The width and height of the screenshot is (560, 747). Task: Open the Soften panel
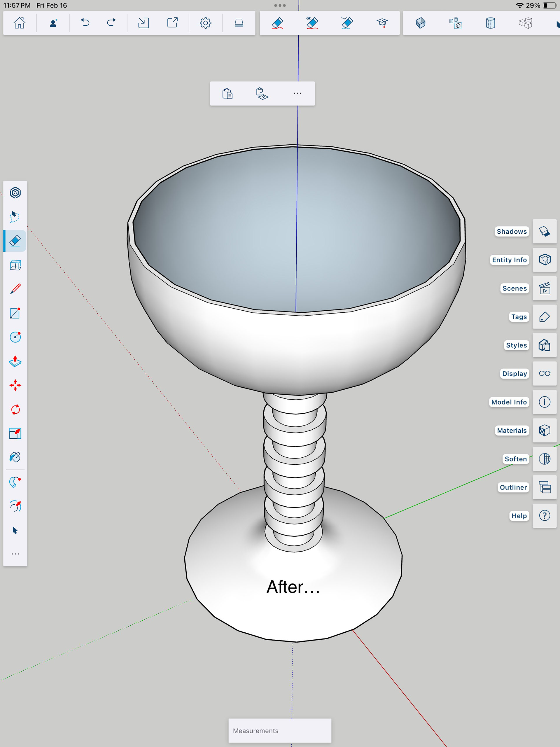click(x=545, y=459)
